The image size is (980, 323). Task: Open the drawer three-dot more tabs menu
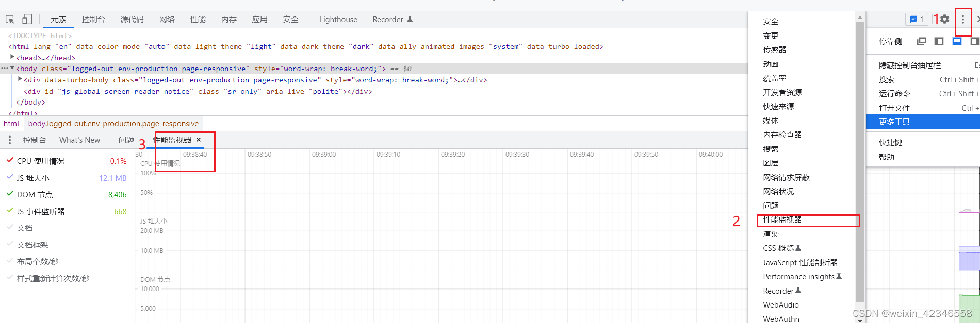tap(9, 140)
